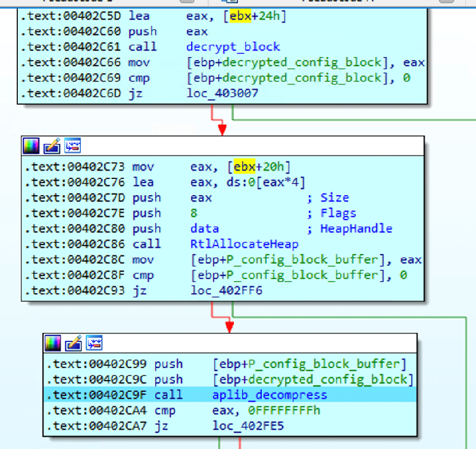Follow loc_402FF6 jump target

click(x=226, y=291)
